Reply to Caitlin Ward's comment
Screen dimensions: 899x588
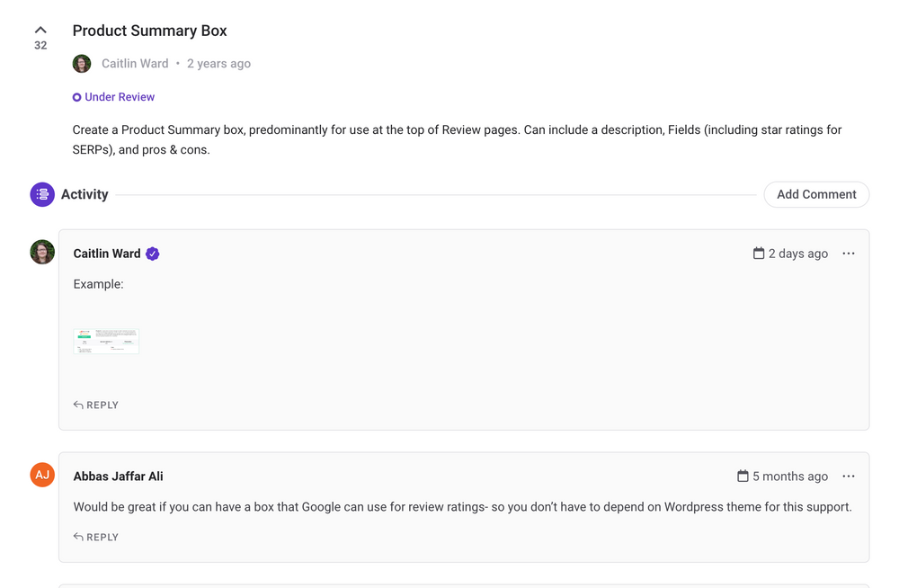pos(95,405)
